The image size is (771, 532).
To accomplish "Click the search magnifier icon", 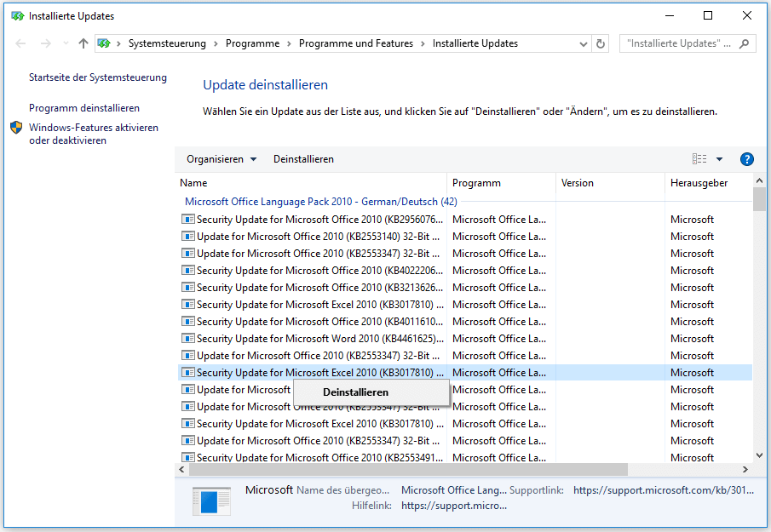I will (745, 43).
